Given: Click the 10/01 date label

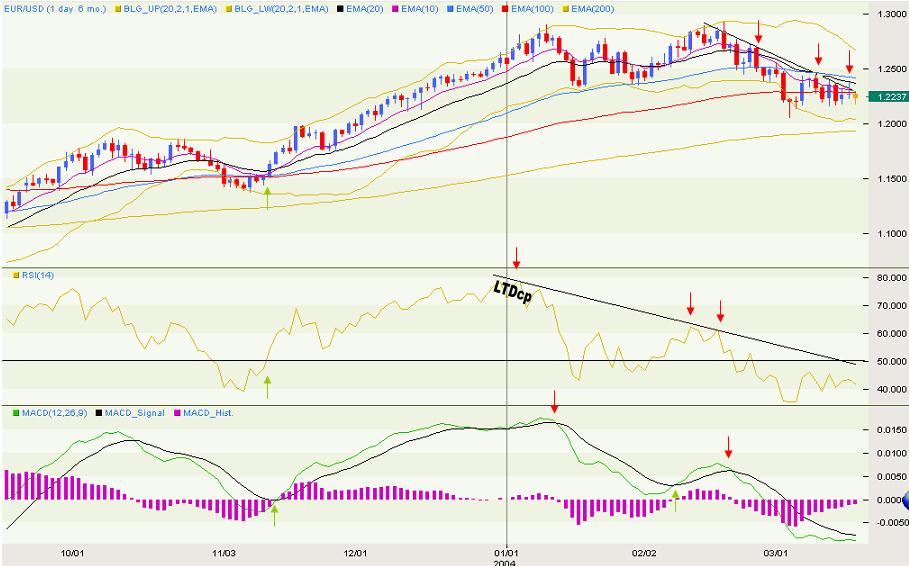Looking at the screenshot, I should point(70,553).
